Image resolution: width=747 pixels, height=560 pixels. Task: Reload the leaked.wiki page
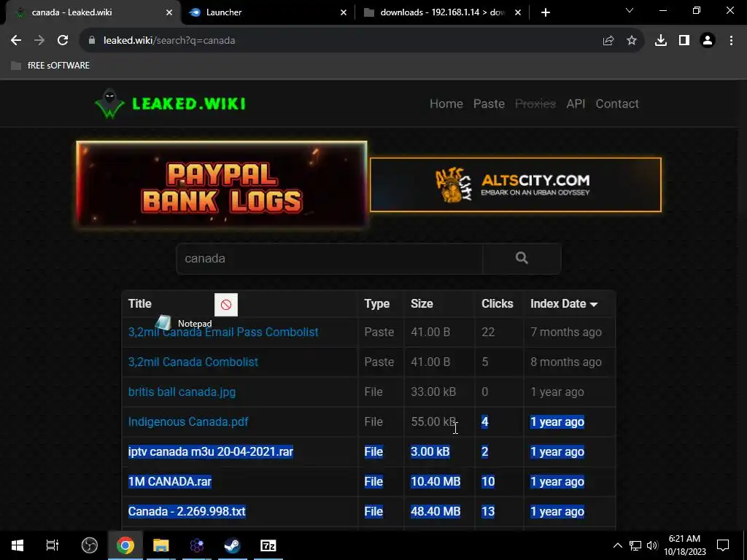(63, 41)
